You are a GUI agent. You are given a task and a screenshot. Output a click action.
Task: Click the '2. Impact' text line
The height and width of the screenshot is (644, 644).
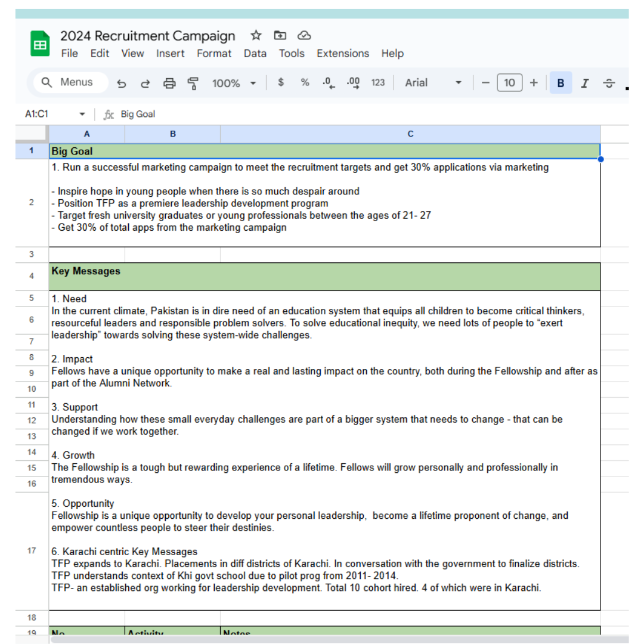(x=72, y=359)
